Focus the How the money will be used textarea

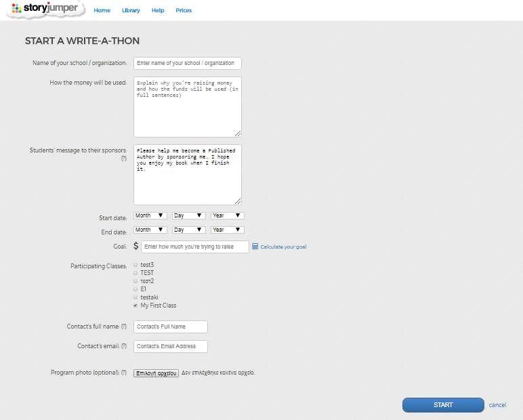click(188, 107)
